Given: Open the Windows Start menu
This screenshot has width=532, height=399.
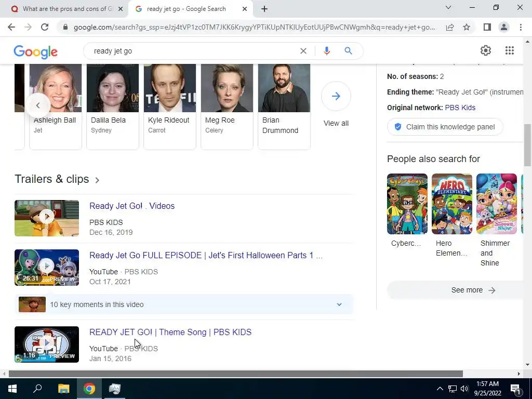Looking at the screenshot, I should coord(12,389).
